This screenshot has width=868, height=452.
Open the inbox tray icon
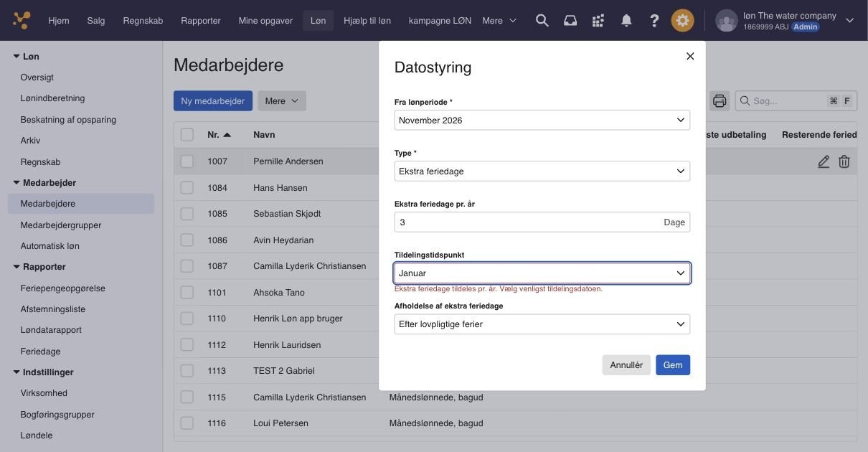[x=570, y=21]
